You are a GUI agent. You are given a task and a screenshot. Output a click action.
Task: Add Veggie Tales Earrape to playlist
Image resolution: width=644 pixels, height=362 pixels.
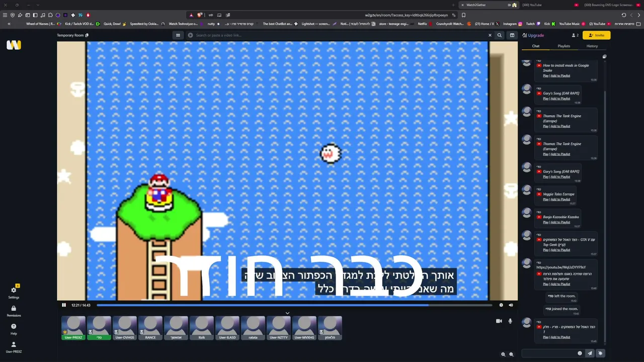pyautogui.click(x=560, y=200)
